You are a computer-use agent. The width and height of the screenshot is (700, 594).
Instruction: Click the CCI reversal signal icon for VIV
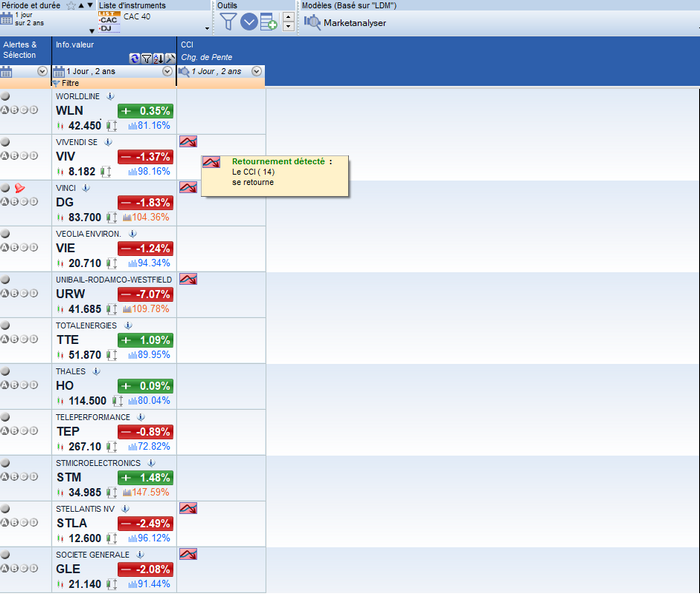click(x=188, y=142)
